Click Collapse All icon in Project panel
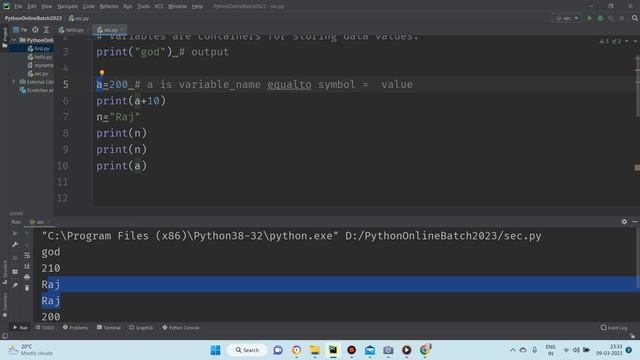 point(46,30)
